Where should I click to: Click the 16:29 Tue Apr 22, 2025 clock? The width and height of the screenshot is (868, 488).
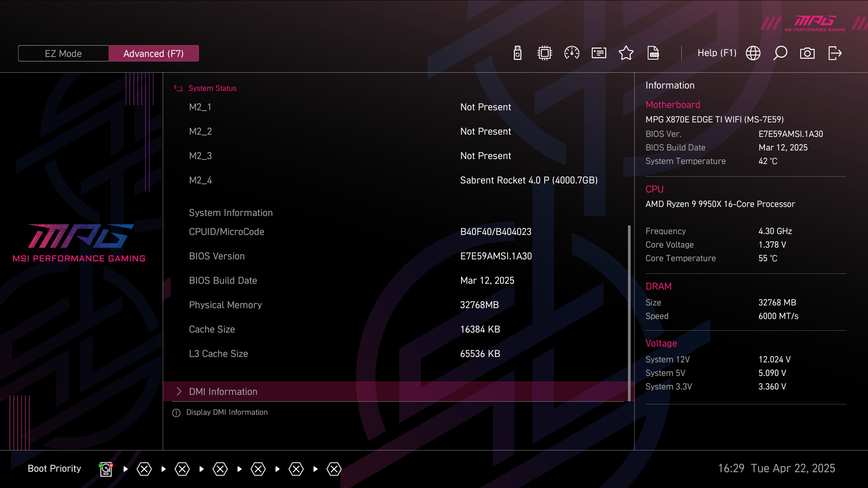coord(777,469)
